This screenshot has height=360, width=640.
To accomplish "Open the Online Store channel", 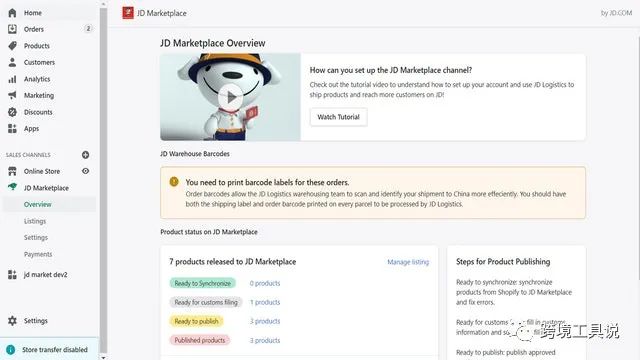I will [x=42, y=171].
